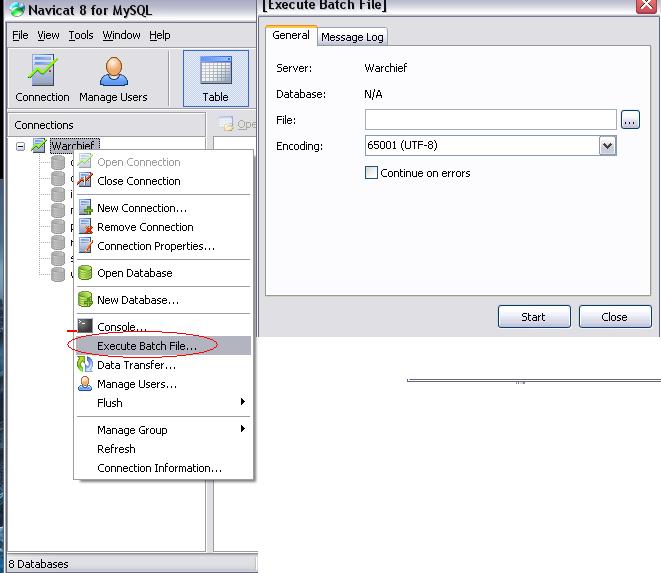Enable Continue on errors checkbox
The height and width of the screenshot is (573, 661).
click(x=372, y=173)
